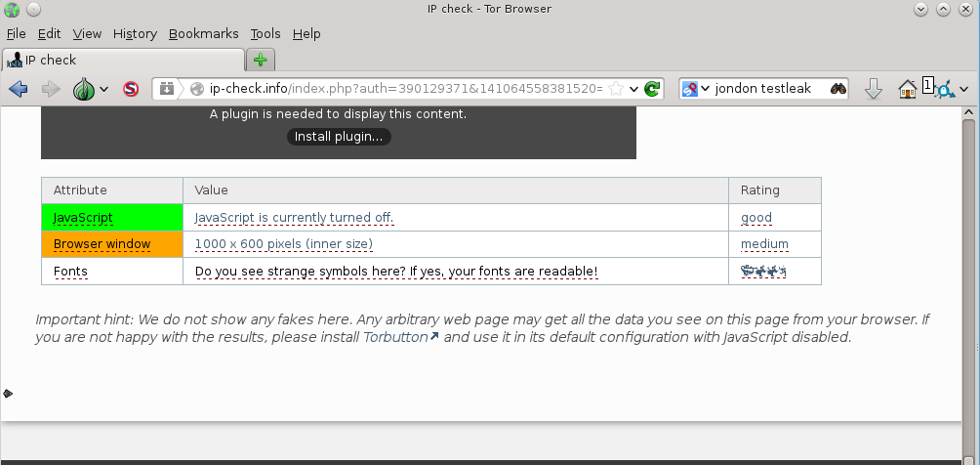Open the File menu
Image resolution: width=980 pixels, height=465 pixels.
(x=17, y=34)
